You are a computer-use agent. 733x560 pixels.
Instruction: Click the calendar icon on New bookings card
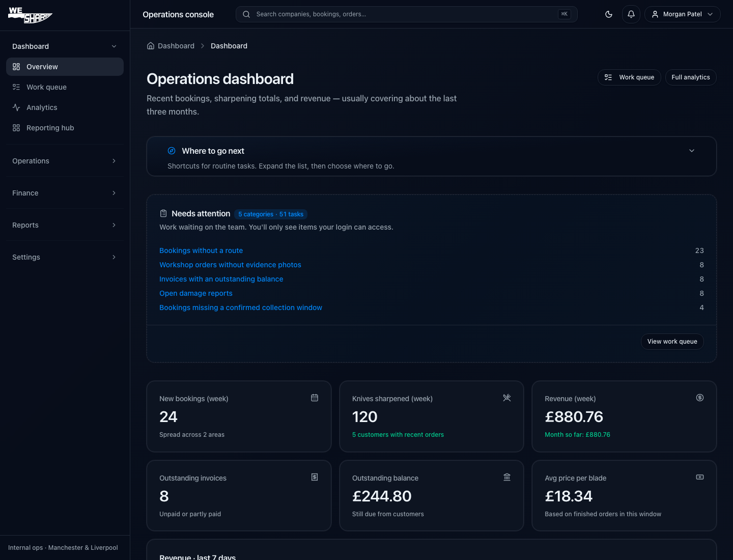coord(315,398)
